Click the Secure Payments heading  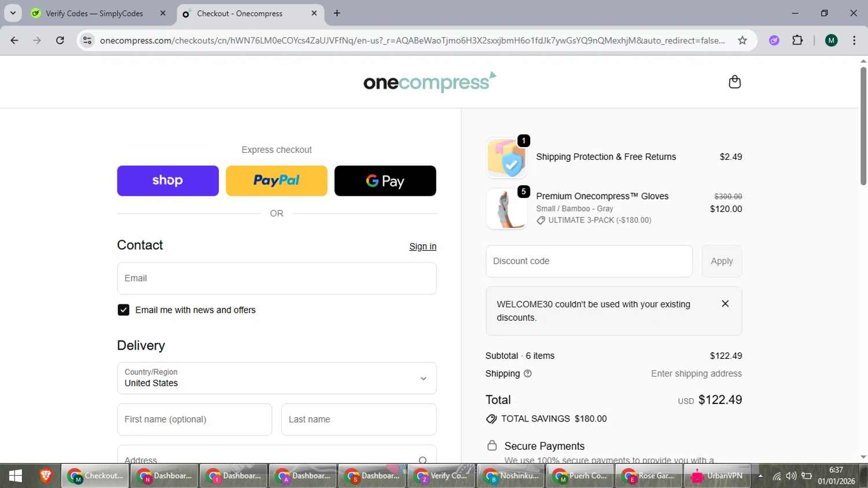[545, 446]
